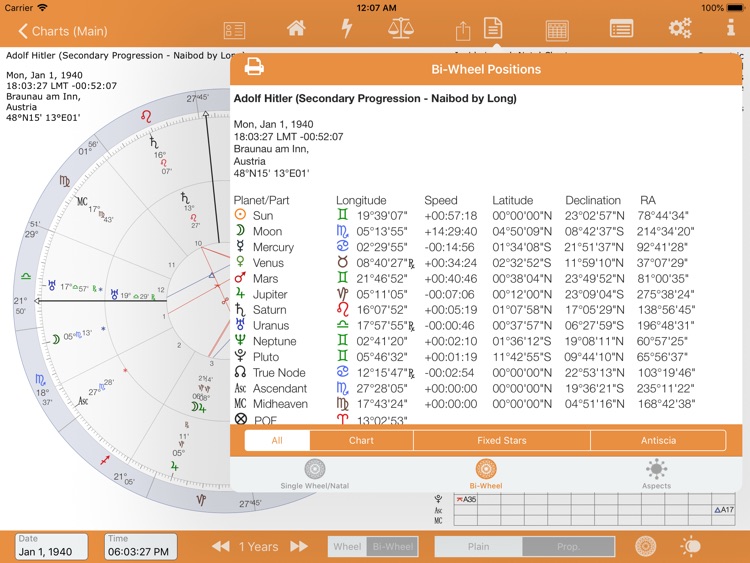Tap the Home icon

296,28
